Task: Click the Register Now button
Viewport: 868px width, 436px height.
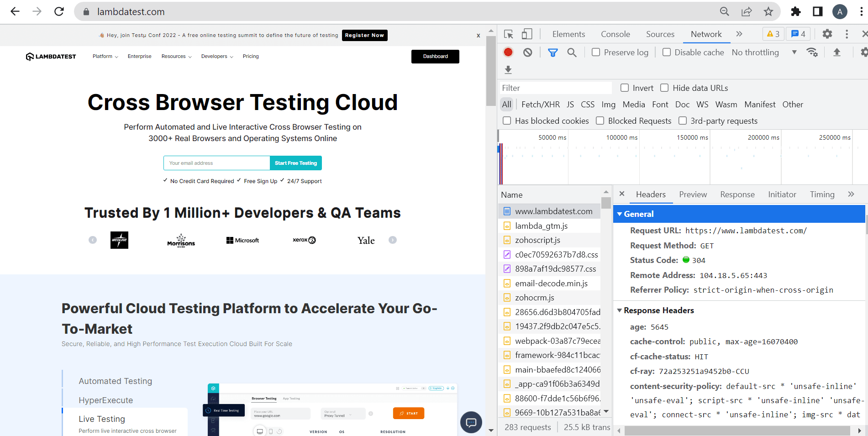Action: pyautogui.click(x=364, y=35)
